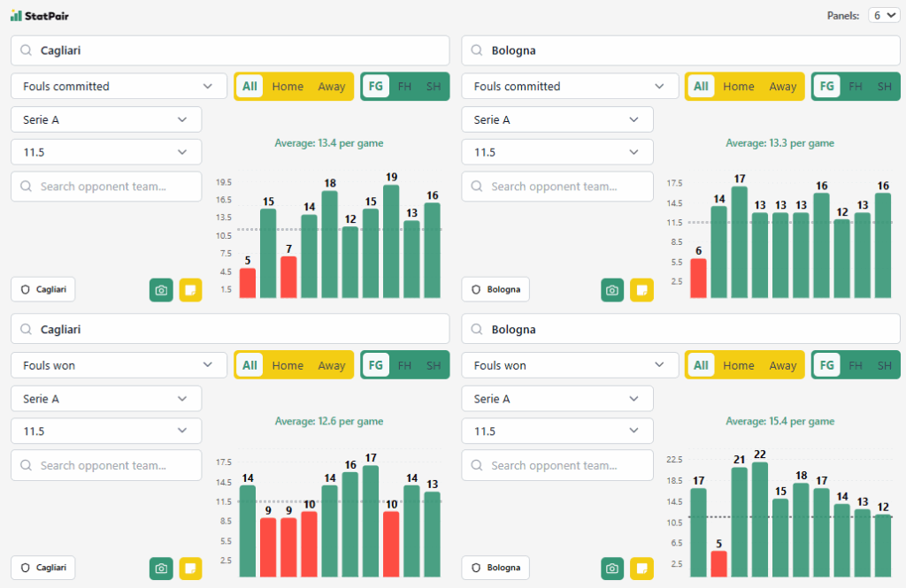Select FH tab in Bologna fouls committed panel
The height and width of the screenshot is (588, 906).
856,87
